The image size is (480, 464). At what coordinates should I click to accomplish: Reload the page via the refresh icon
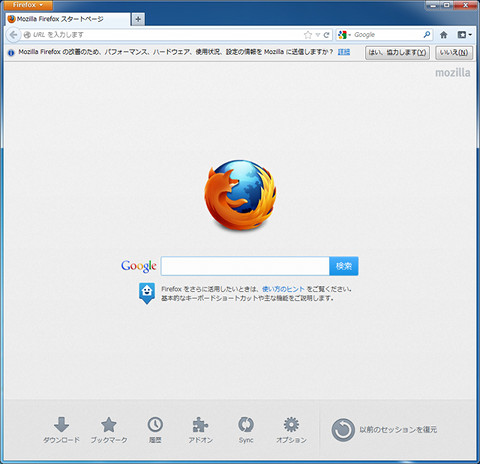coord(327,35)
